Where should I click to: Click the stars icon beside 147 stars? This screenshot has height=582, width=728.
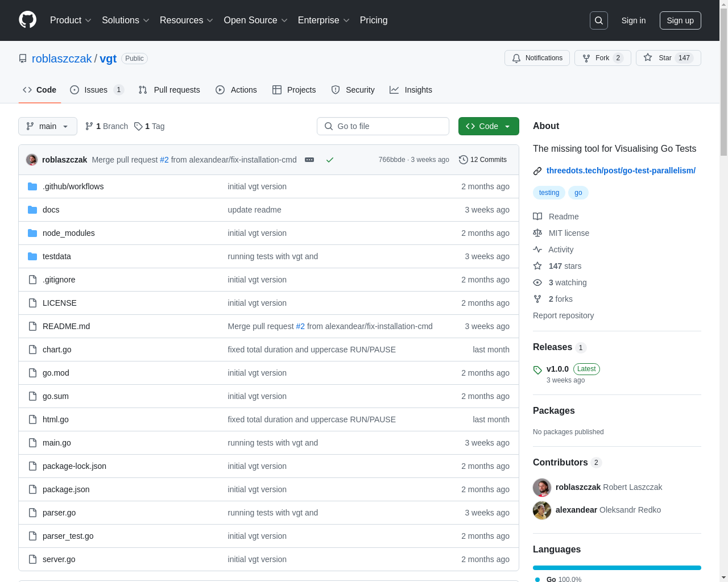[537, 266]
